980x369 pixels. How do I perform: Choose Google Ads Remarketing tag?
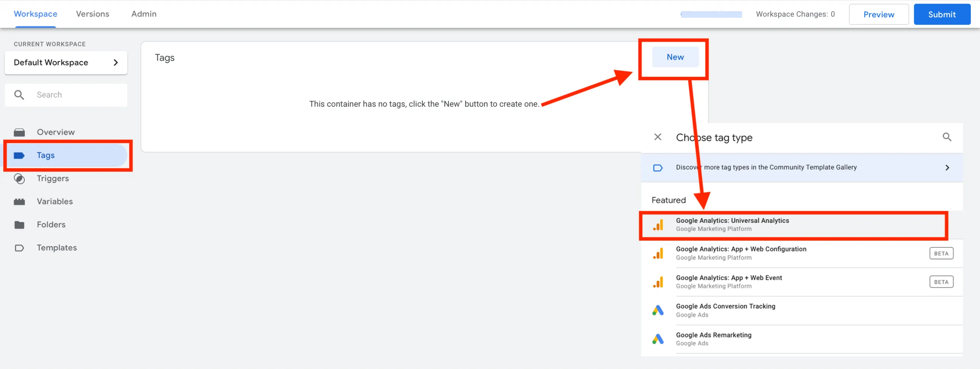click(x=802, y=339)
